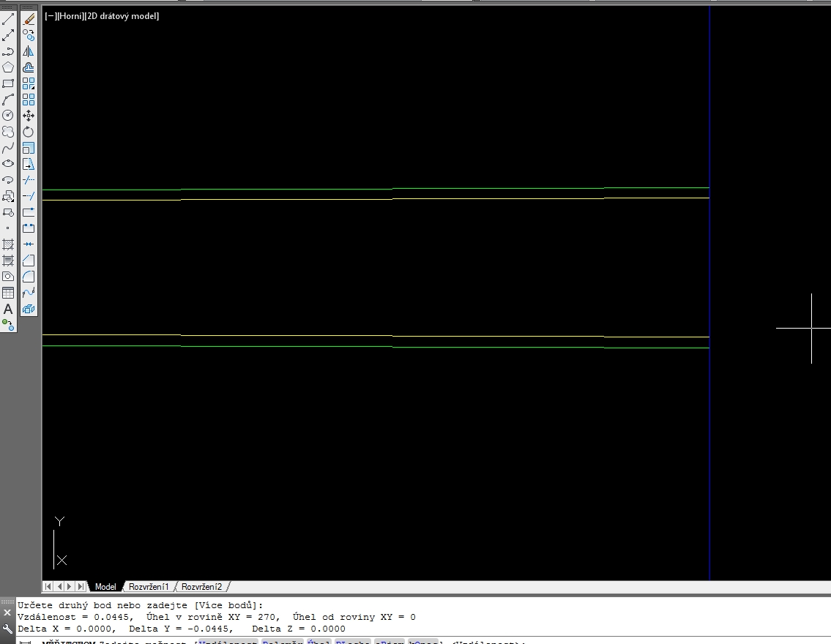Open the [Horní] view controls menu
Screen dimensions: 831x644
(x=70, y=16)
